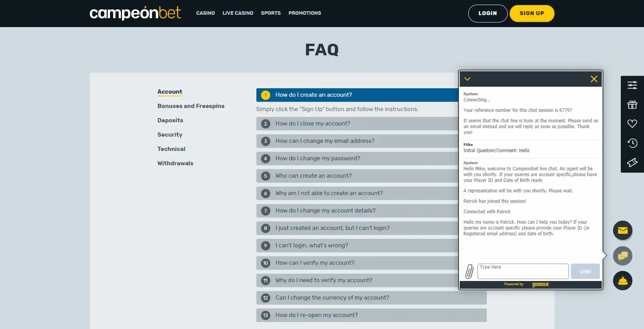Screen dimensions: 644x329
Task: Go to the Sports section
Action: tap(271, 13)
